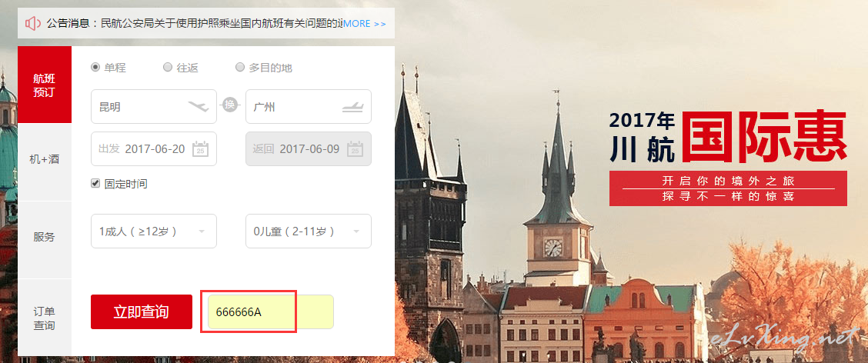This screenshot has height=363, width=868.
Task: Click the 2017年川航国际惠 promotional banner
Action: tap(728, 158)
